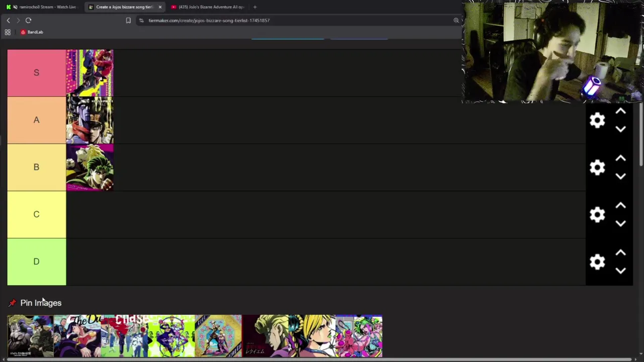Click the green D tier label
Viewport: 644px width, 362px height.
[36, 262]
